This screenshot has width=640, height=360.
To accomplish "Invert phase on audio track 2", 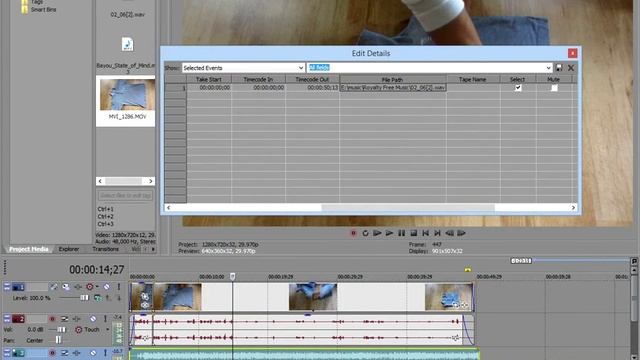I will (x=64, y=318).
